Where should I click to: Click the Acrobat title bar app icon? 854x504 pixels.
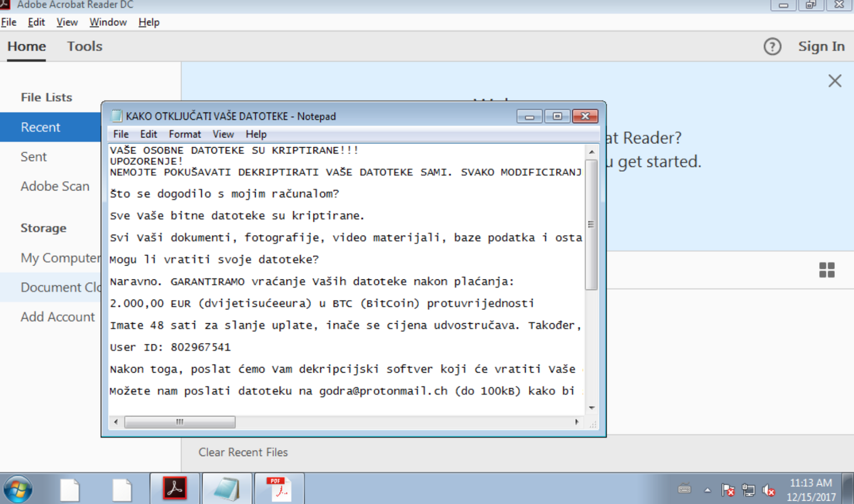(5, 4)
